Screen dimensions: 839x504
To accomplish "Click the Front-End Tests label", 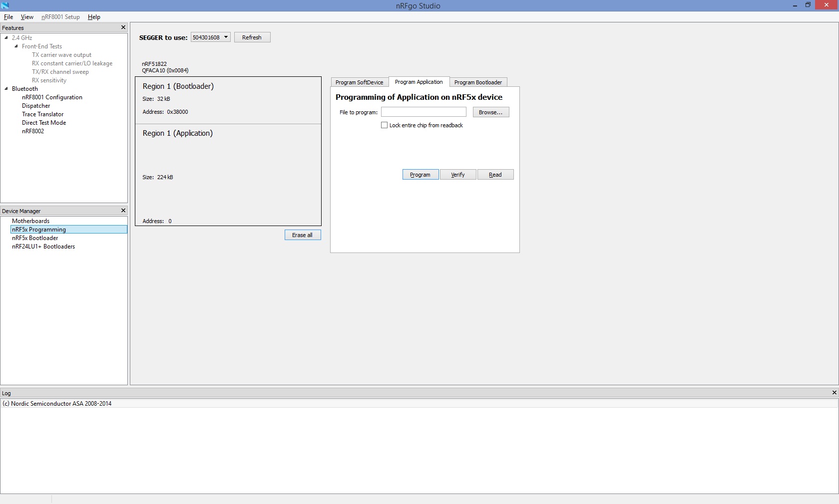I will coord(42,46).
